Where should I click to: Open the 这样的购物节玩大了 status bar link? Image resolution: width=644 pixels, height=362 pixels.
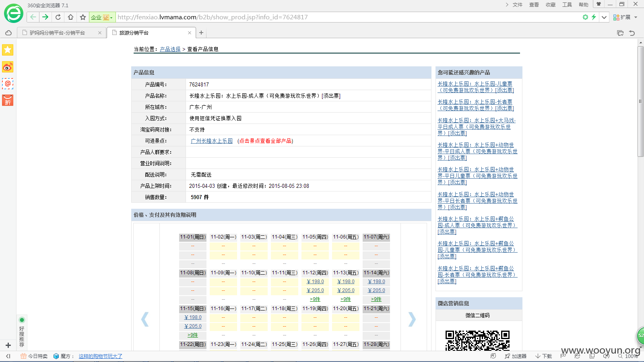tap(101, 356)
